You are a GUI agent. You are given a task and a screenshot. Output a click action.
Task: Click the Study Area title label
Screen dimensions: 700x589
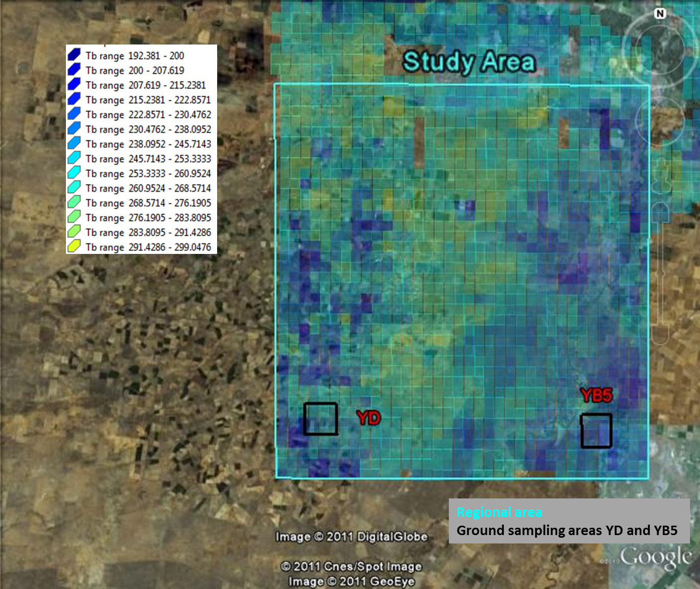(469, 62)
